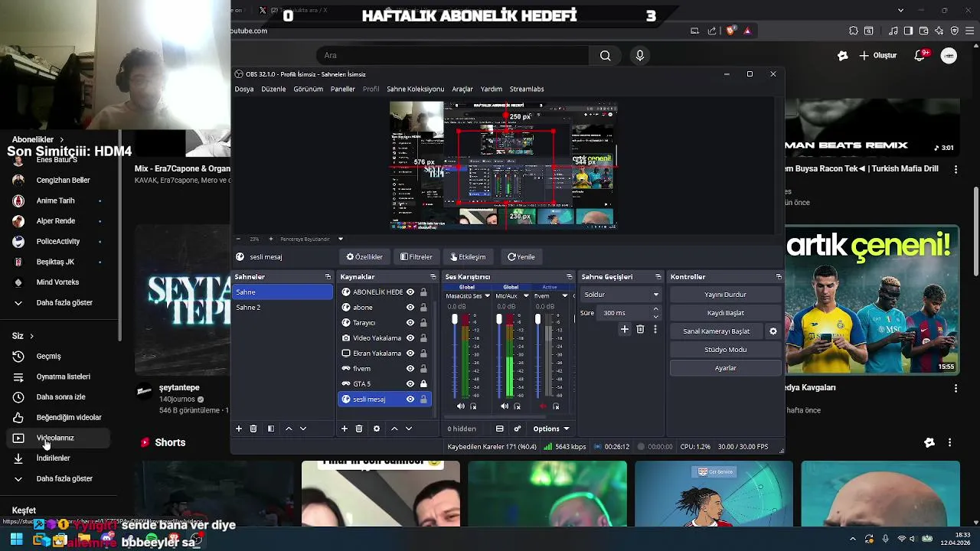Open OBS Ayarlar settings

(x=725, y=368)
